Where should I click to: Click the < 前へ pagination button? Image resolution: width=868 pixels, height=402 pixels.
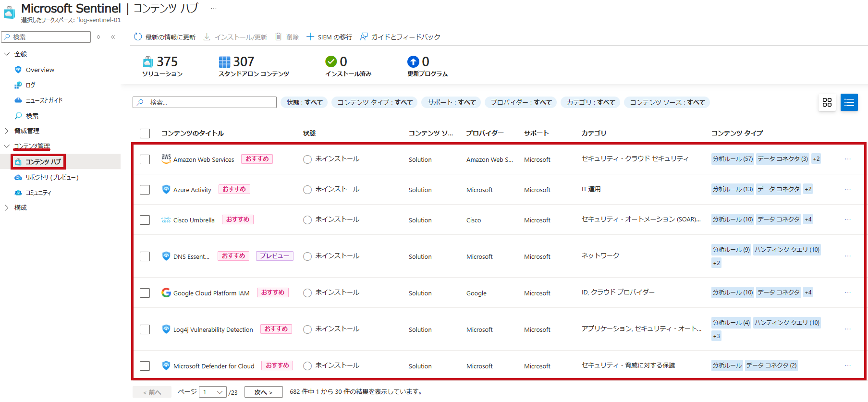pos(152,392)
